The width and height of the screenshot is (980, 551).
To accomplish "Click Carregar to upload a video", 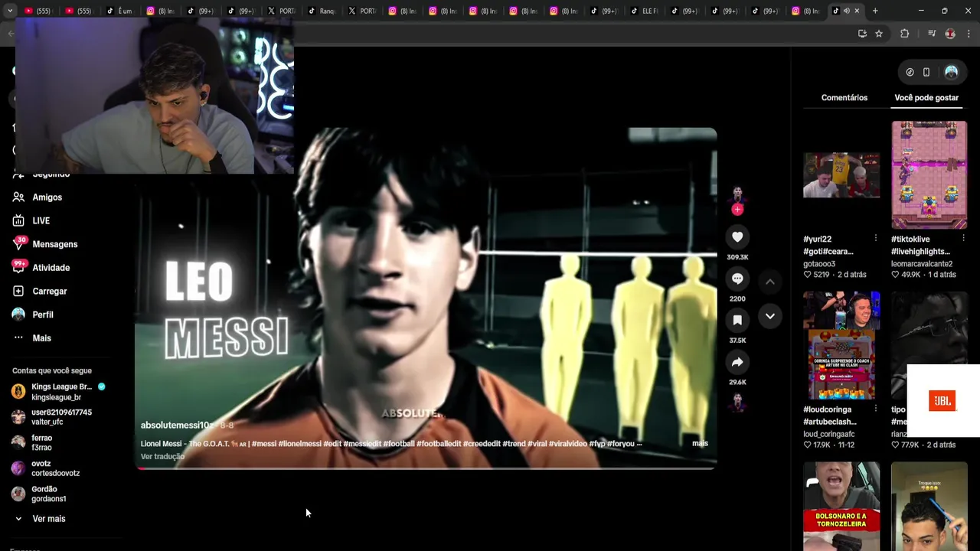I will 49,292.
